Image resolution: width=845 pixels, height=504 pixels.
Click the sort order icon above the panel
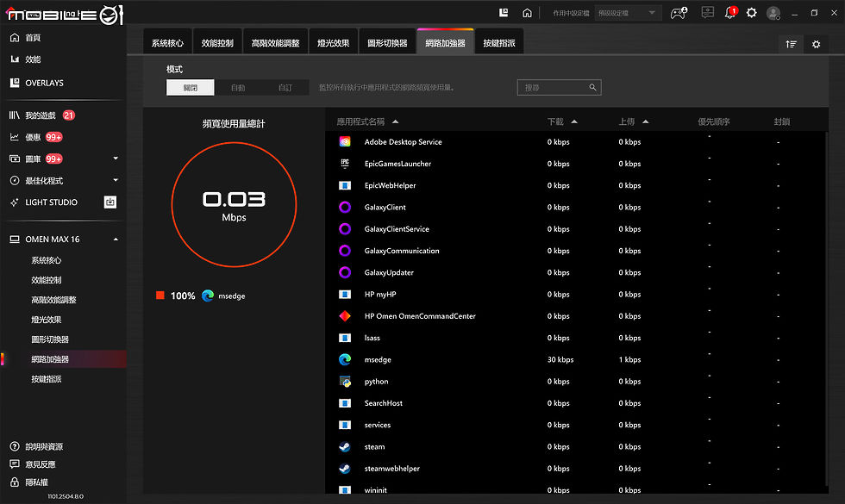(x=791, y=44)
